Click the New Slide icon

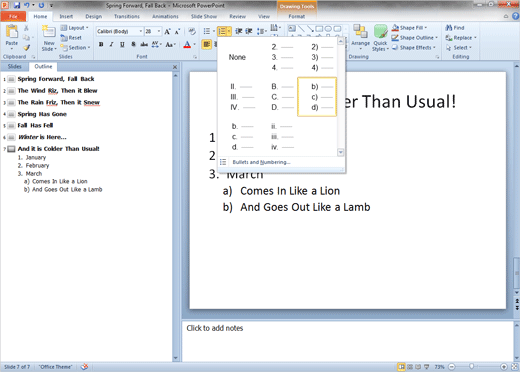[x=49, y=32]
